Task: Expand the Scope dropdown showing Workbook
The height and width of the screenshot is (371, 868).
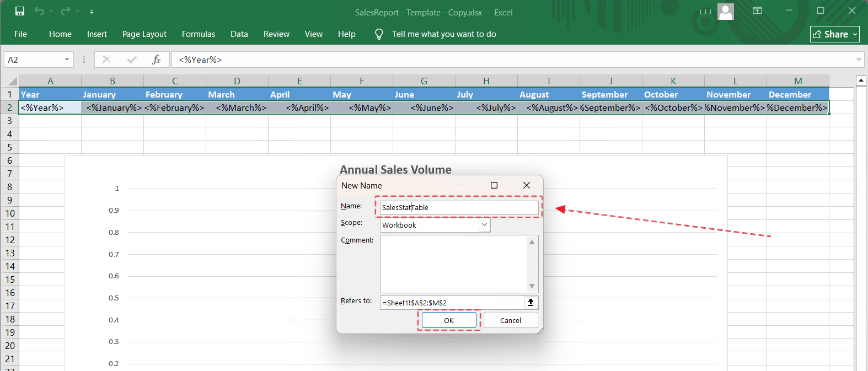Action: pyautogui.click(x=484, y=225)
